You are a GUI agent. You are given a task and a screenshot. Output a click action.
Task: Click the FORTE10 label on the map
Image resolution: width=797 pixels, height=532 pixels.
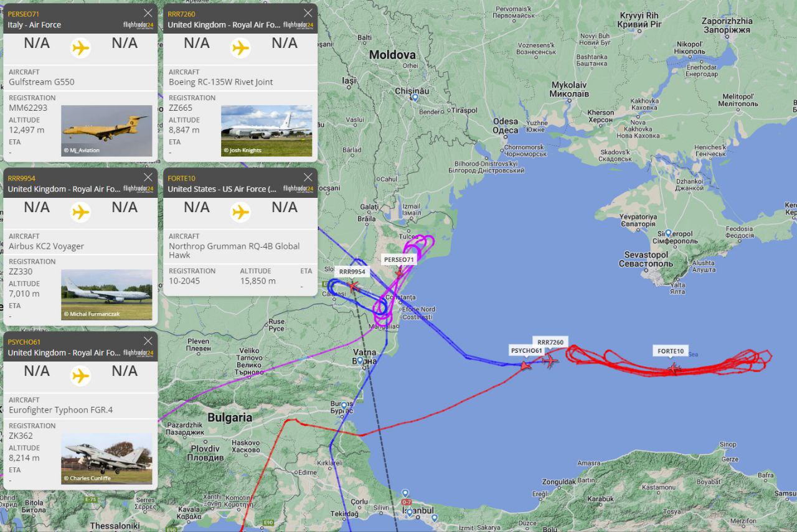tap(671, 352)
